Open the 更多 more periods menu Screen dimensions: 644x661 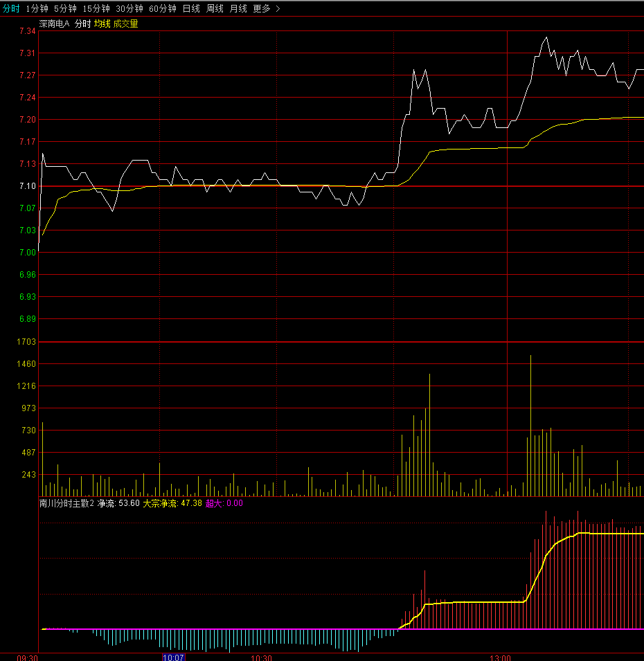click(x=262, y=8)
